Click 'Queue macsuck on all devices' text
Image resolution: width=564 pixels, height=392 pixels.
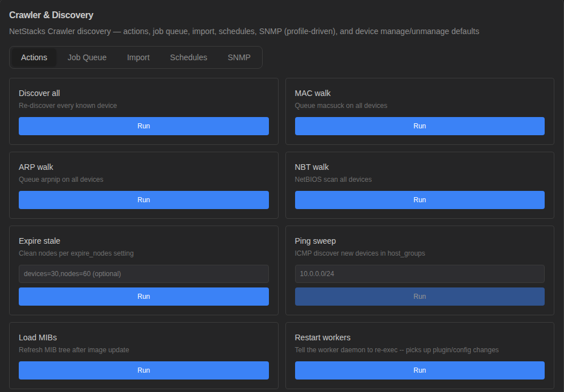[341, 106]
